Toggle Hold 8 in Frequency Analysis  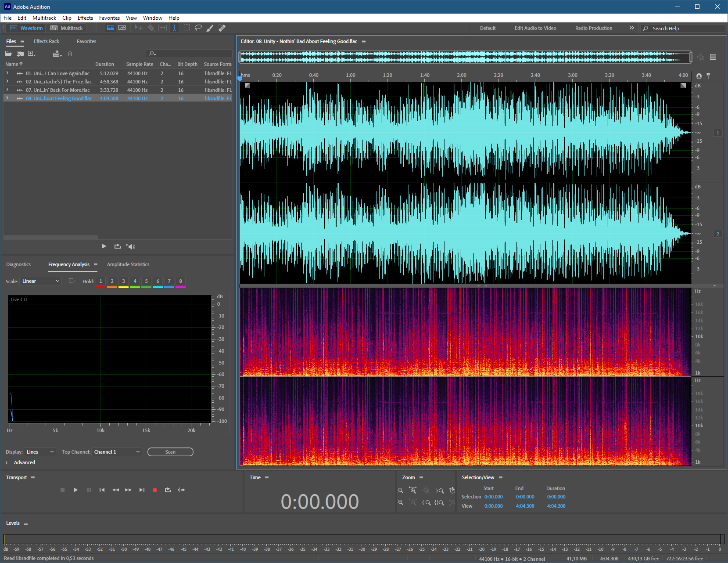point(180,281)
